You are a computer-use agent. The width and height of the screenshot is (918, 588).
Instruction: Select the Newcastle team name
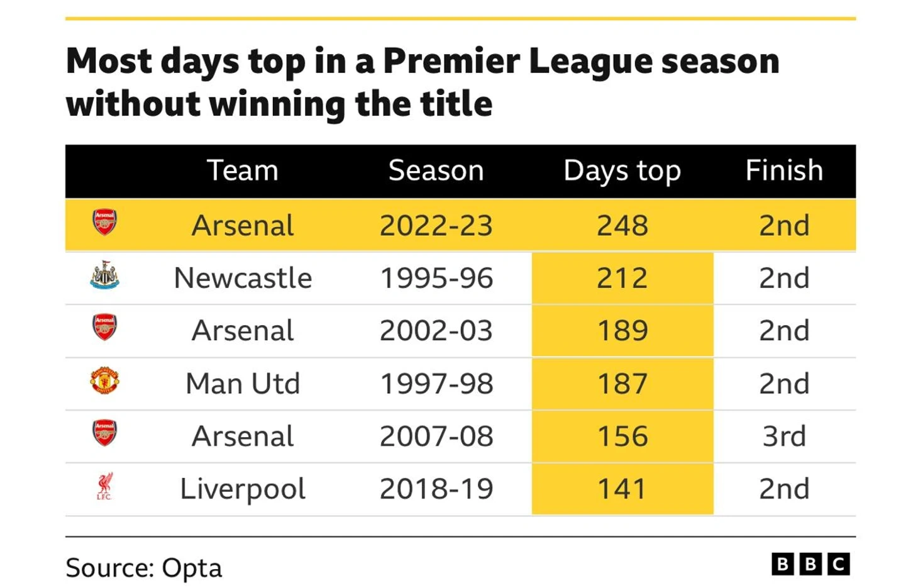pyautogui.click(x=243, y=278)
